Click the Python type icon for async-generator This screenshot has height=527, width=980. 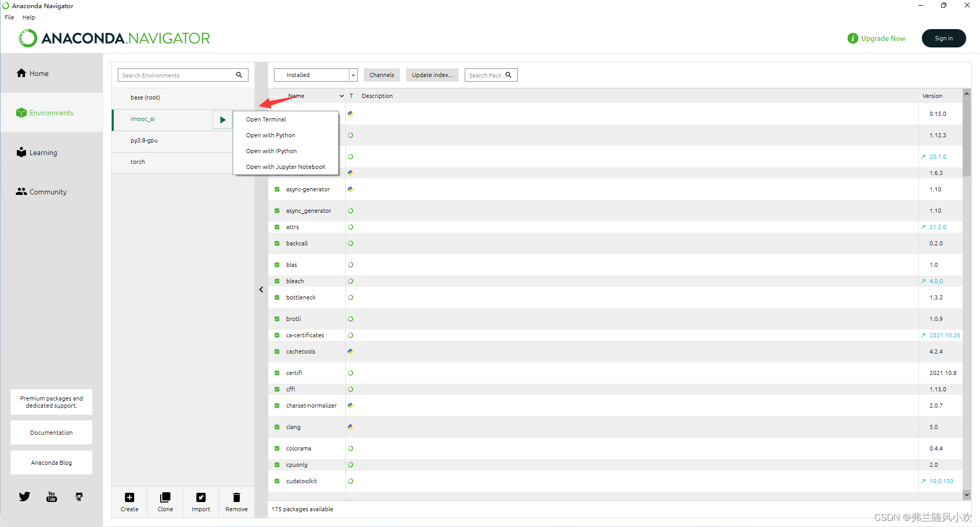coord(350,189)
